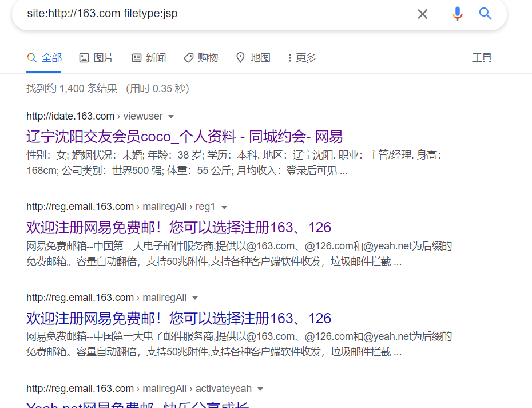Open the 辽宁沈阳交友会员coco 个人资料 result
This screenshot has height=408, width=532.
[185, 137]
